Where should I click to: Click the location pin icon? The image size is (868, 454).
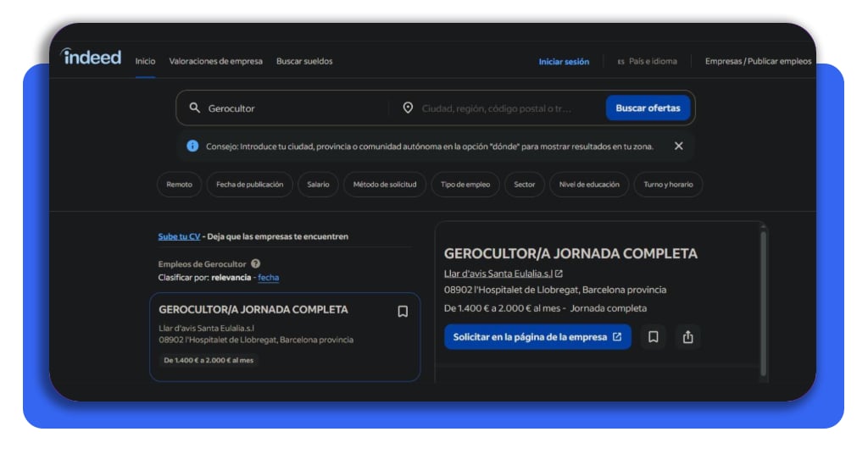pos(408,108)
